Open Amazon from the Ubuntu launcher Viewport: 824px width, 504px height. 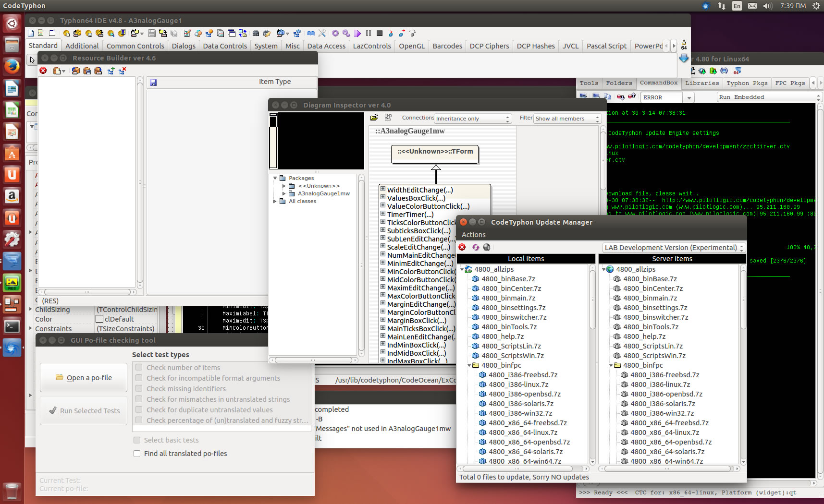12,196
